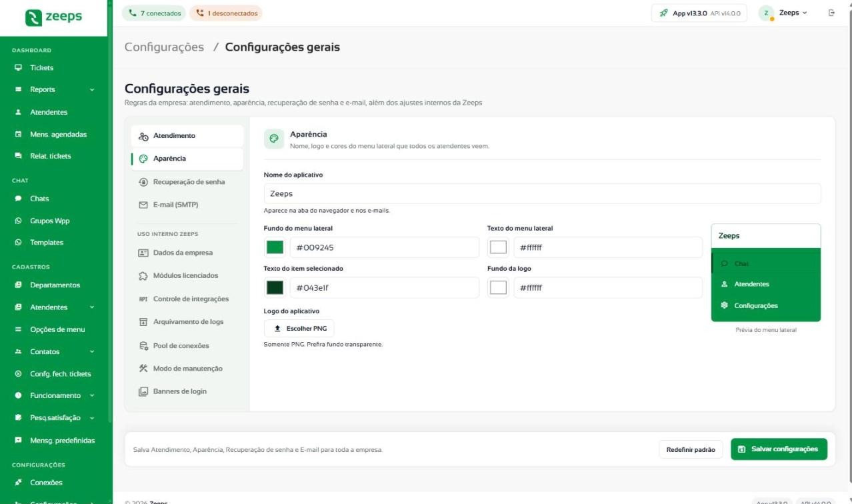Expand the Contatos submenu chevron

coord(93,351)
